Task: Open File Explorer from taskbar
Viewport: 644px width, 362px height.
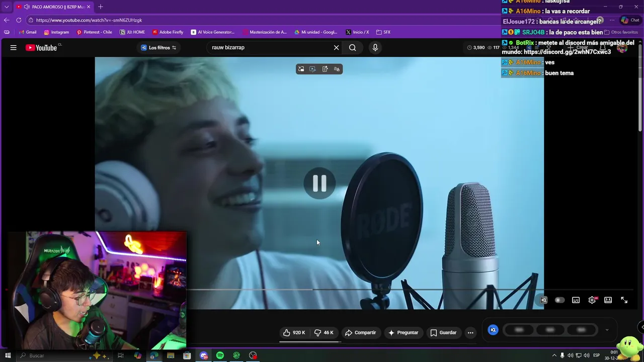Action: click(x=171, y=355)
